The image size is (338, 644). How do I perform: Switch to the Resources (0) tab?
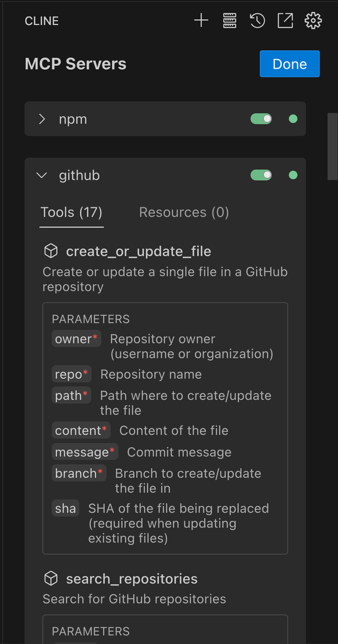[184, 213]
